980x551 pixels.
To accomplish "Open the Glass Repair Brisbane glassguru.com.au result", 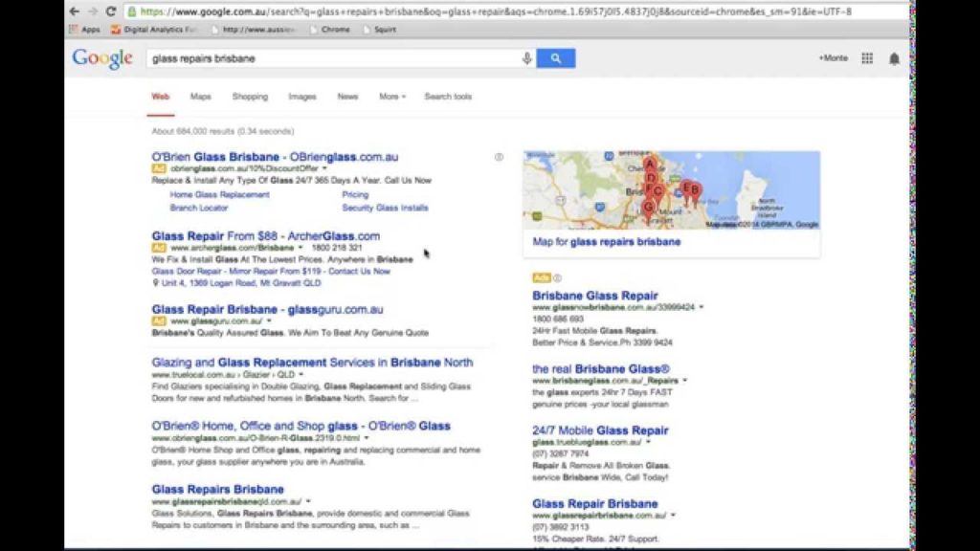I will (267, 309).
